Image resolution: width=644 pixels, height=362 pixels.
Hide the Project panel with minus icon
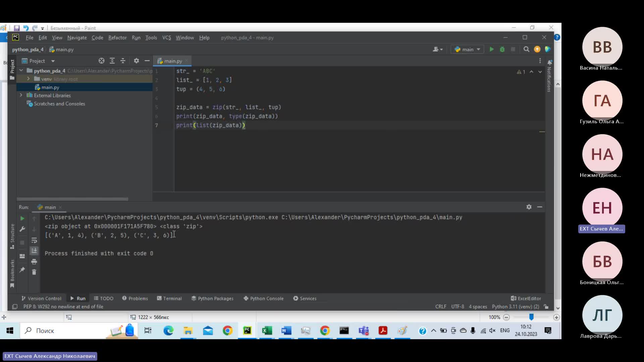click(147, 61)
